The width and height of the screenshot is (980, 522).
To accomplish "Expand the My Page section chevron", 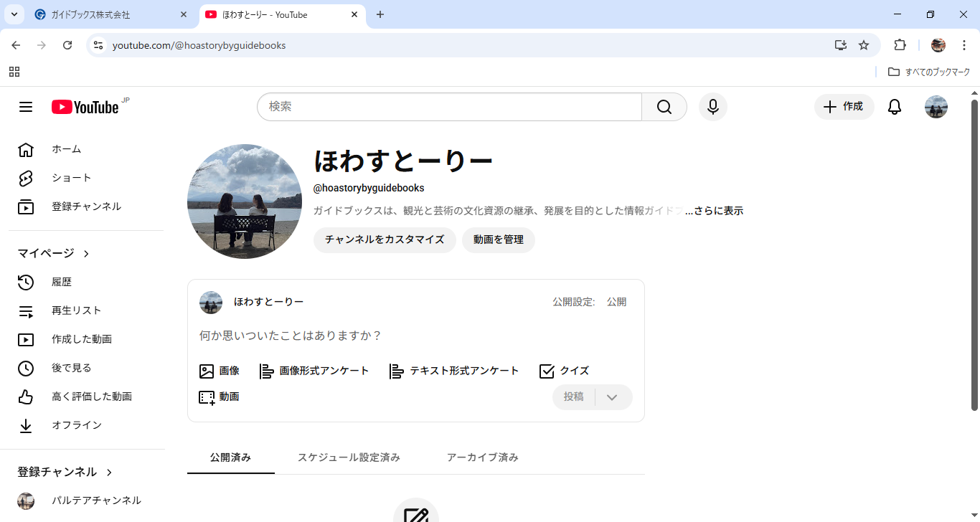I will (x=86, y=253).
